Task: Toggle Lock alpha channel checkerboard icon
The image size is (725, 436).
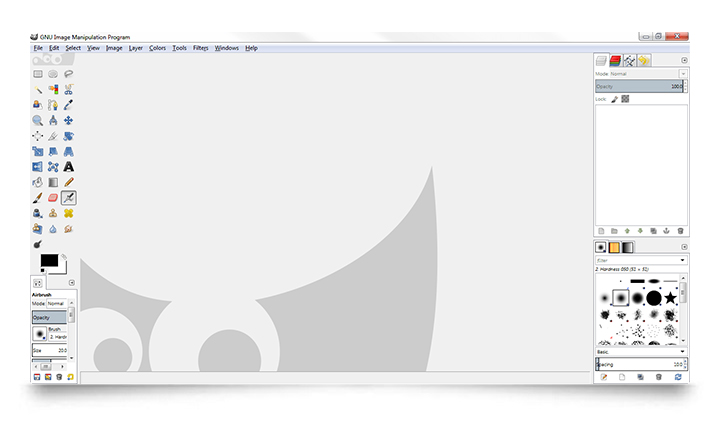Action: 625,99
